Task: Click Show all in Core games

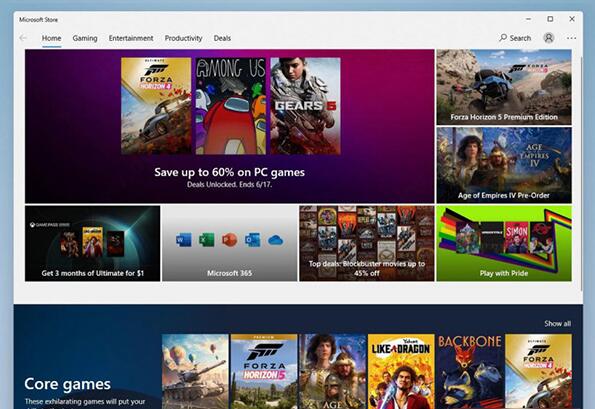Action: coord(557,324)
